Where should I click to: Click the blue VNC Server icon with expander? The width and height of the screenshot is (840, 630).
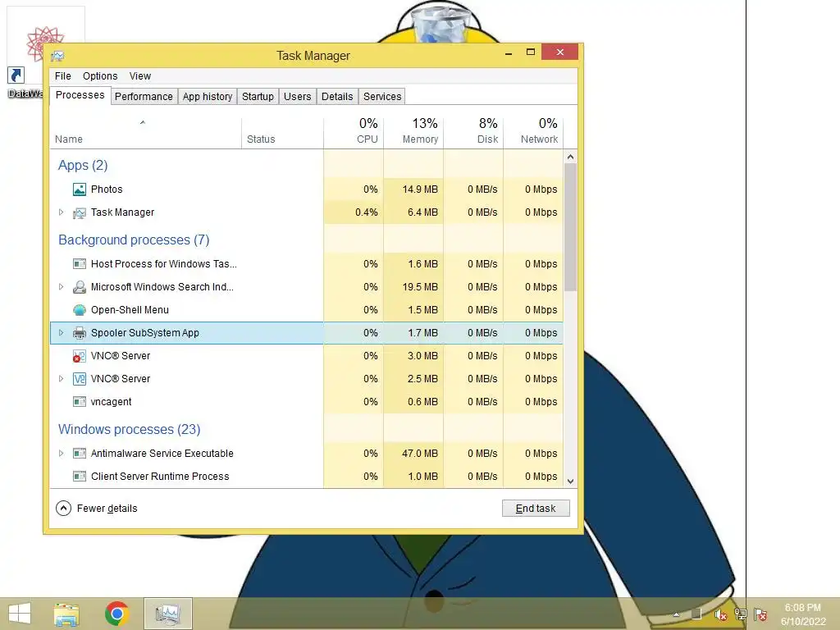point(80,379)
